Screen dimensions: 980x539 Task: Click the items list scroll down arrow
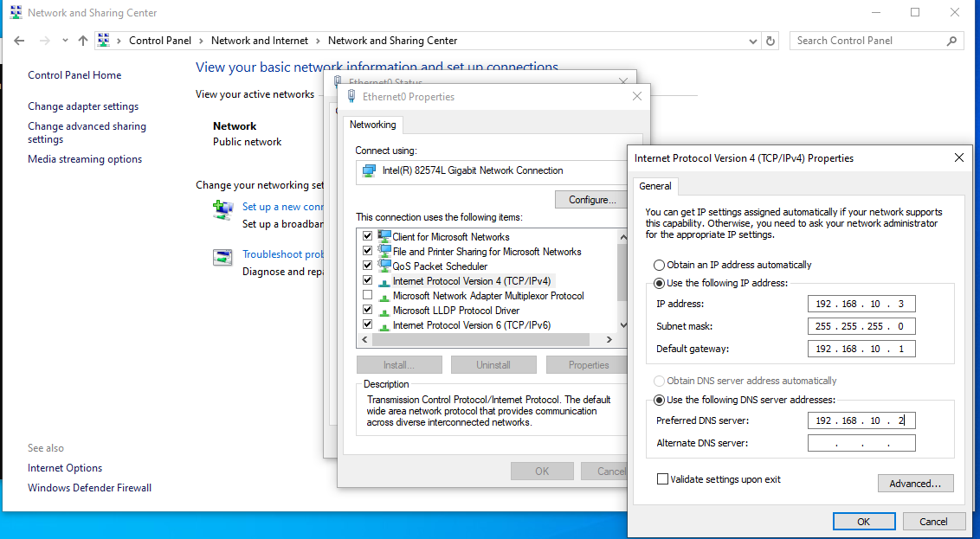623,324
